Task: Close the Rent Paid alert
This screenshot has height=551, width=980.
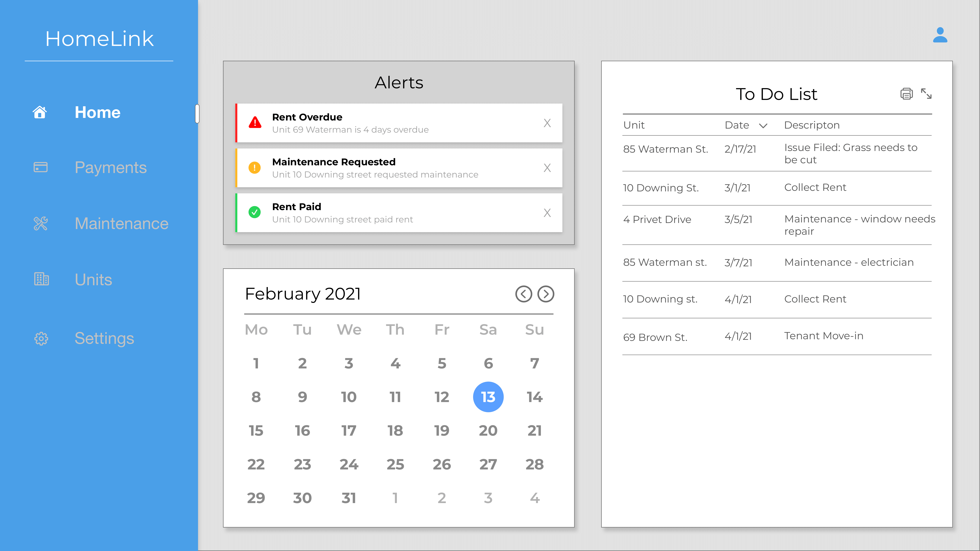Action: 547,213
